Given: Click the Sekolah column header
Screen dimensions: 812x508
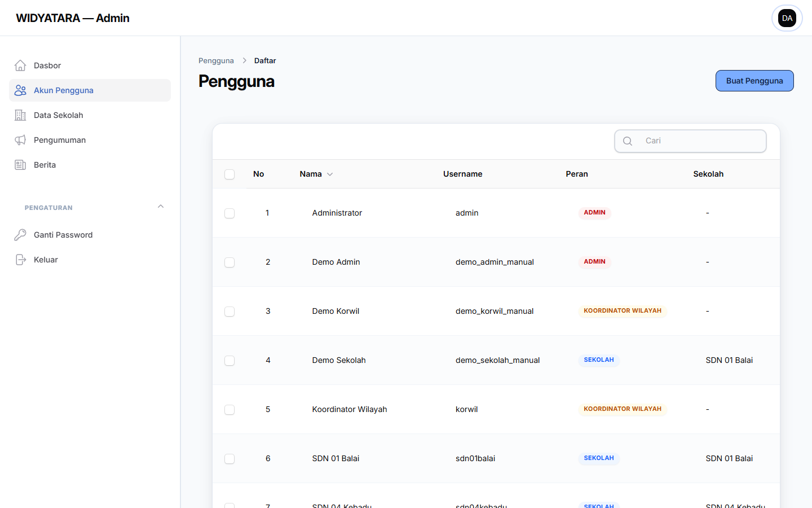Looking at the screenshot, I should tap(708, 174).
